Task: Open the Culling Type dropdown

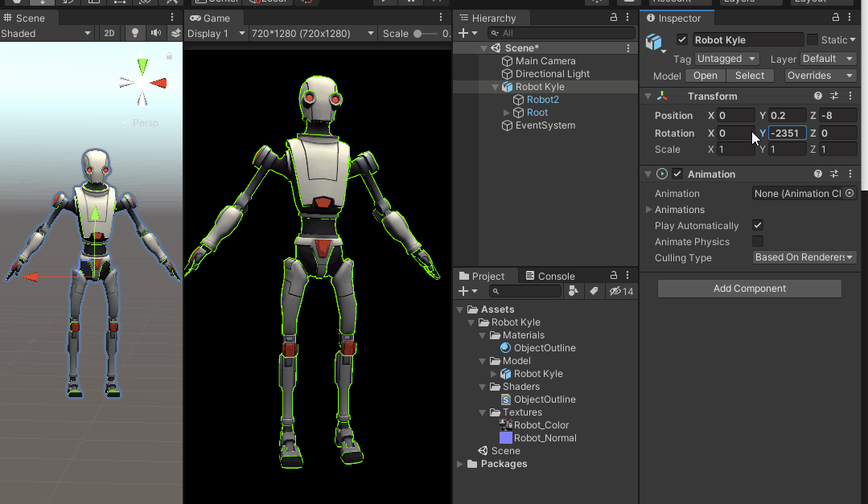Action: tap(804, 258)
